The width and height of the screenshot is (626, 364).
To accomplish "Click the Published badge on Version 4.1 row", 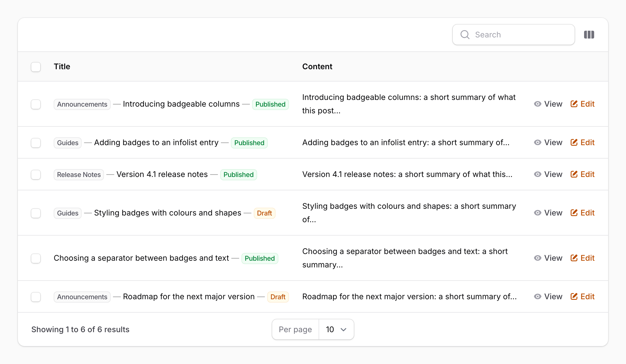I will click(238, 174).
